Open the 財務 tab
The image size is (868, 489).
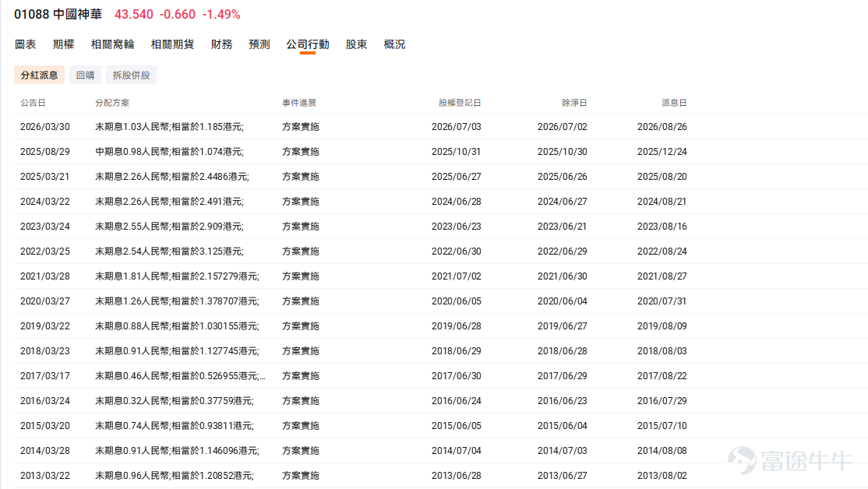[221, 44]
